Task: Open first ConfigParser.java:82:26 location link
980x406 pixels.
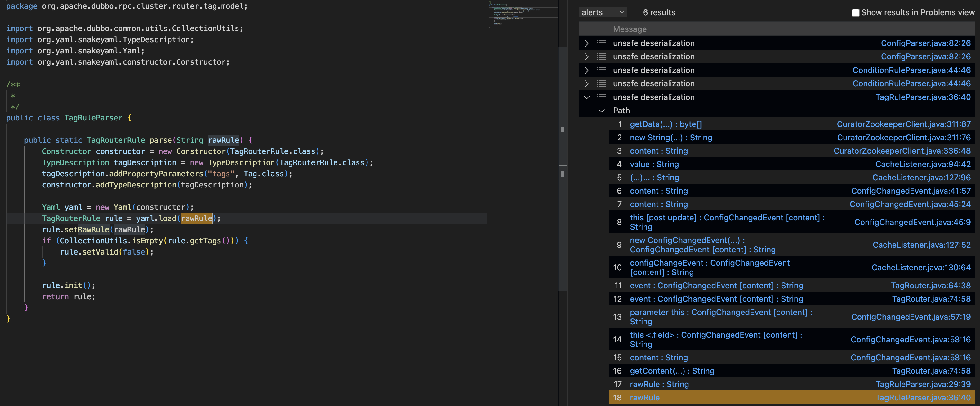Action: [926, 43]
